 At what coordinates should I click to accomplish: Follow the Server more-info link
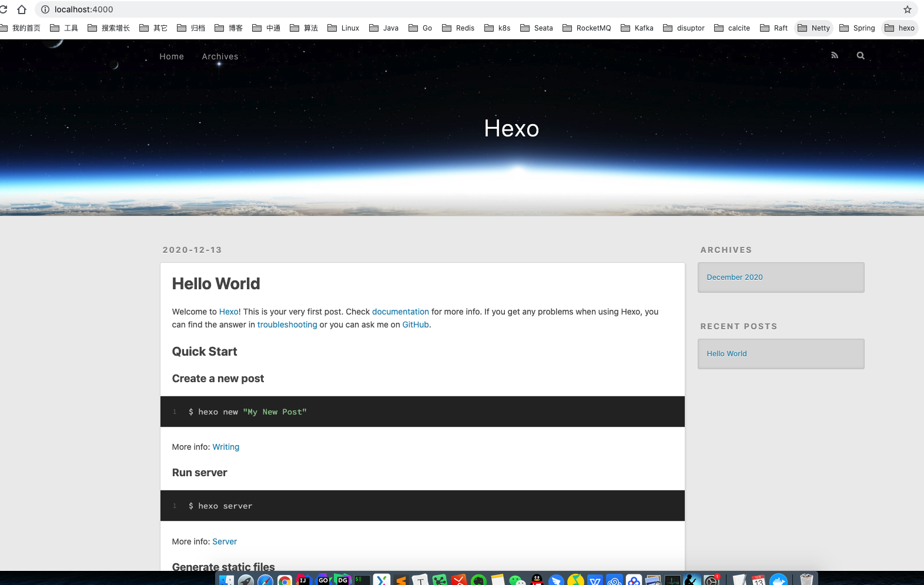click(x=225, y=541)
